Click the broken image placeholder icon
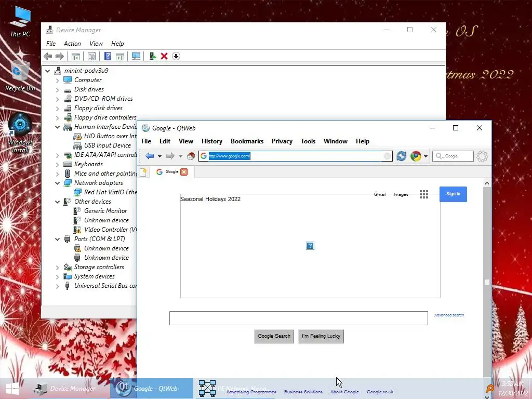Image resolution: width=532 pixels, height=399 pixels. [x=310, y=246]
